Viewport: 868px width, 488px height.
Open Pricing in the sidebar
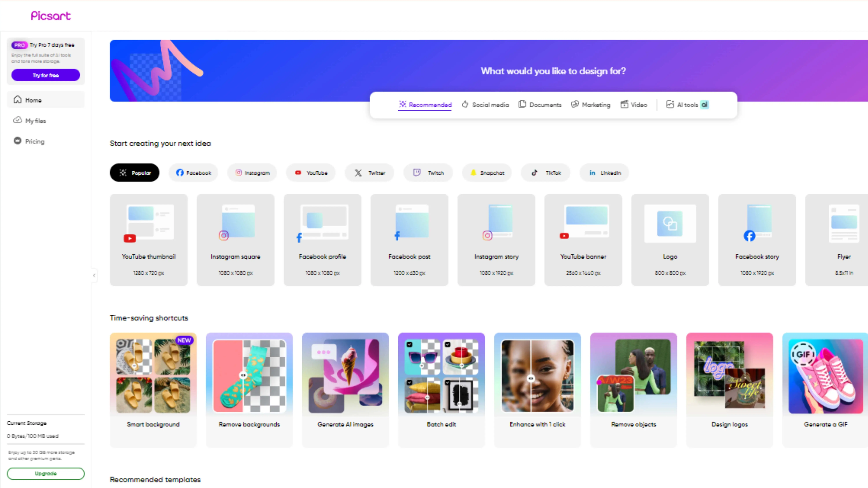[46, 141]
